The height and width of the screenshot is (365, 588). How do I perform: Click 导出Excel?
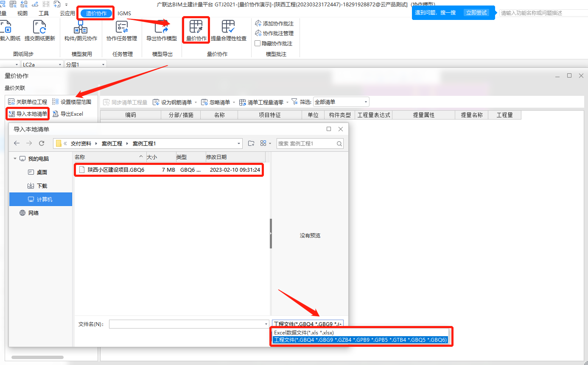pos(68,114)
